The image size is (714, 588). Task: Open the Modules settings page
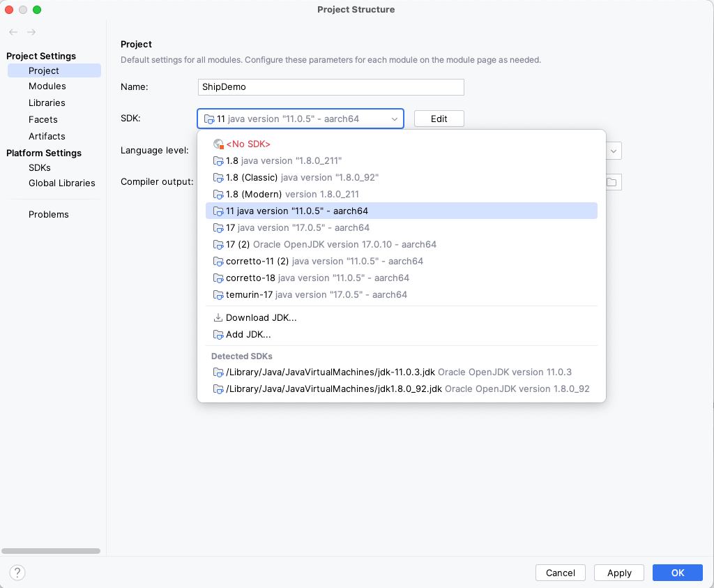coord(47,86)
